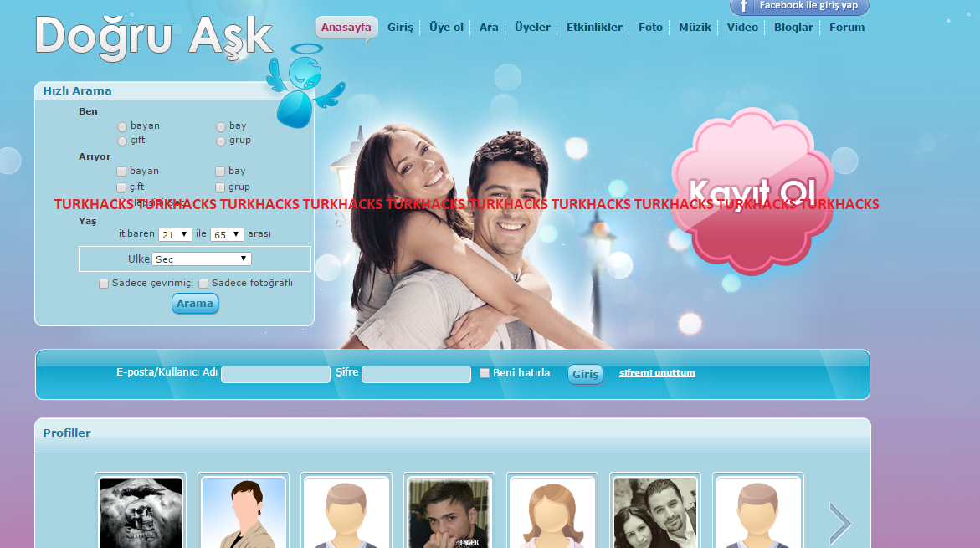Open the maximum age dropdown showing 65
980x548 pixels.
[x=227, y=234]
